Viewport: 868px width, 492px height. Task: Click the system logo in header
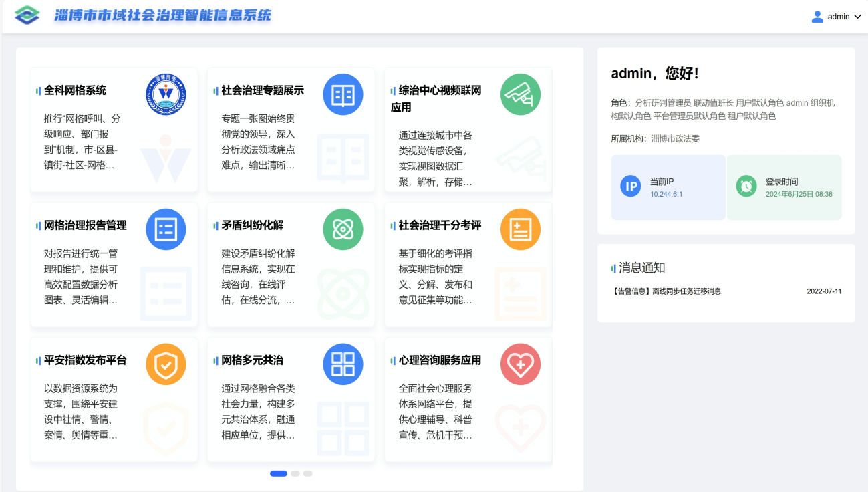pyautogui.click(x=27, y=15)
